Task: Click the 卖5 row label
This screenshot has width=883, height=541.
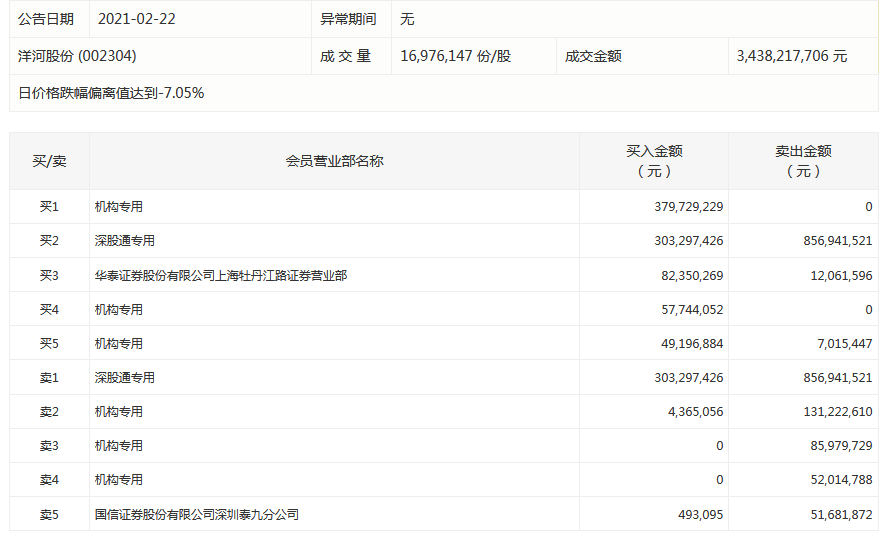Action: [49, 514]
